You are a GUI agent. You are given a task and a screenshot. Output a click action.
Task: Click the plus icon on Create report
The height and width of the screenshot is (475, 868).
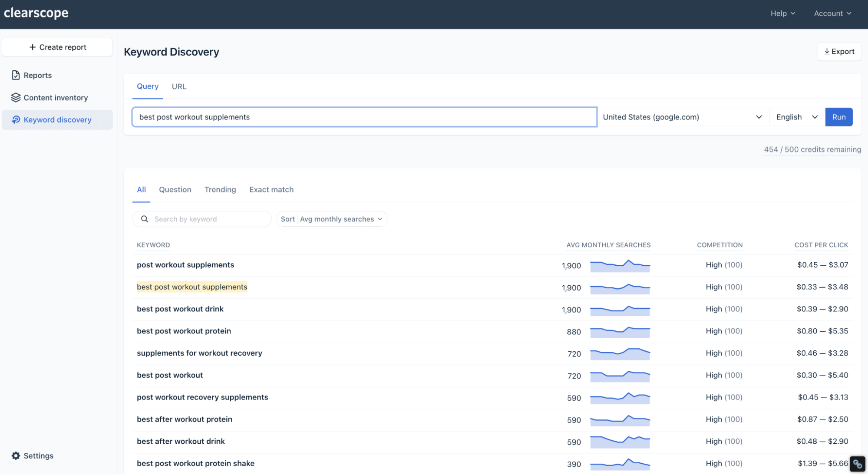tap(33, 47)
